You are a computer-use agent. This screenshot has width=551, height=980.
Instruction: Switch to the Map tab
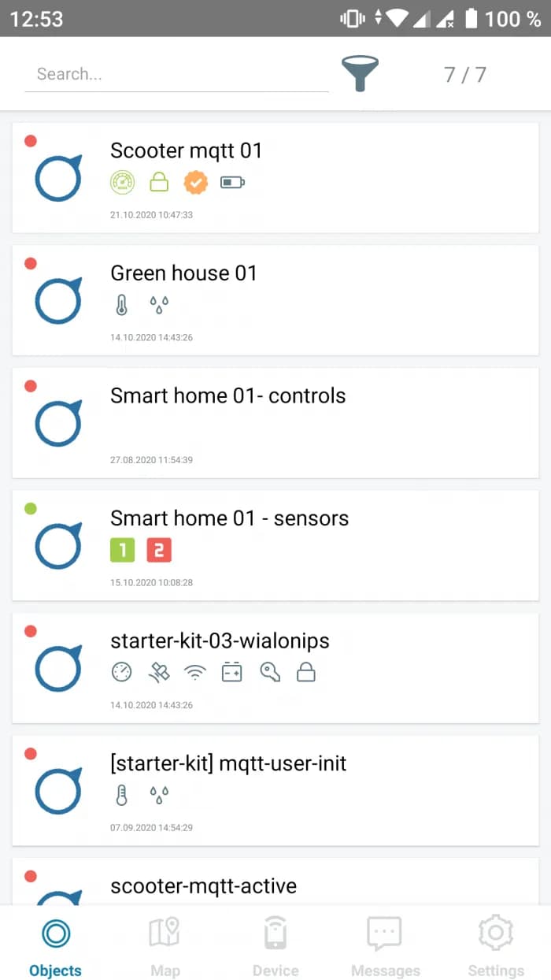[x=165, y=945]
